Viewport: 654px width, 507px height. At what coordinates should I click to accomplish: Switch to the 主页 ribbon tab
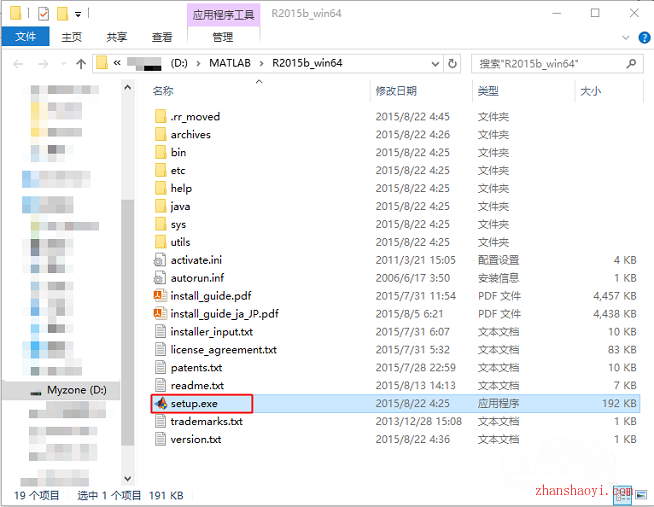point(72,37)
